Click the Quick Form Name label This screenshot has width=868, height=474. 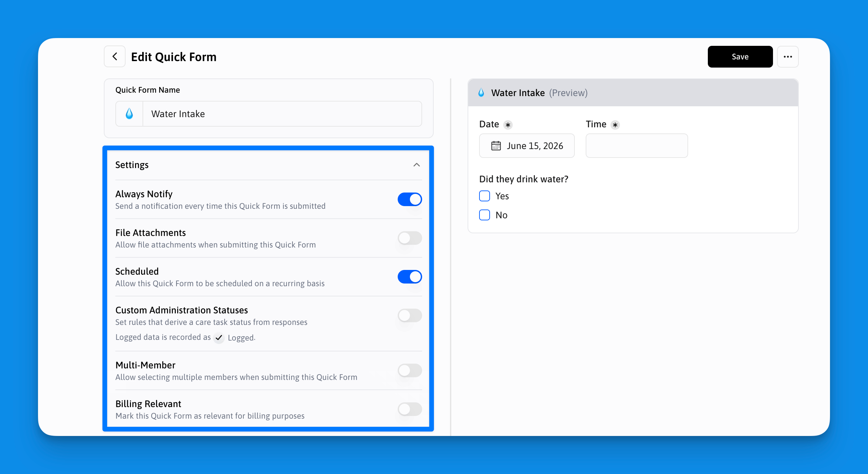point(148,90)
